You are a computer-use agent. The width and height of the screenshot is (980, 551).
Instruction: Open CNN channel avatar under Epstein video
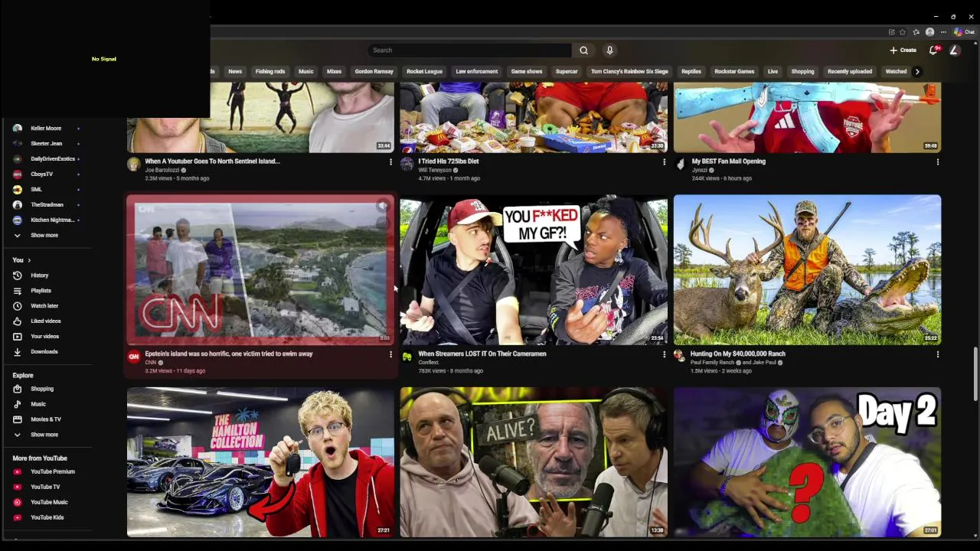[x=133, y=357]
